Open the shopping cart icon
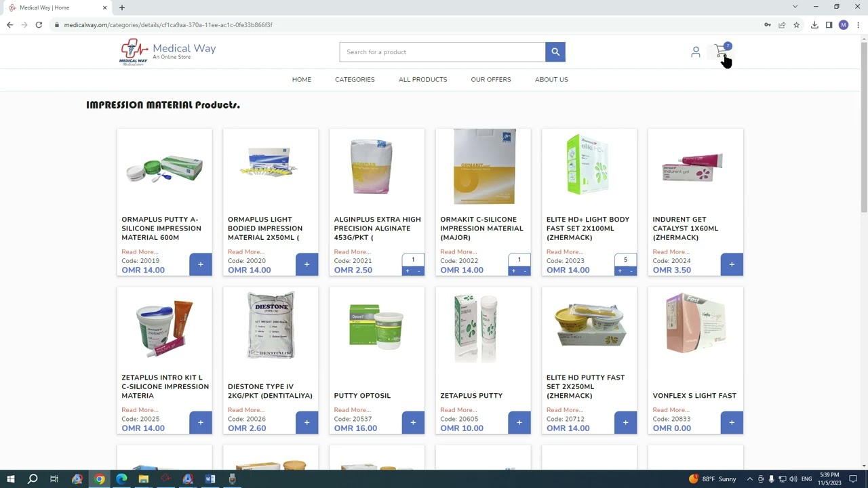Image resolution: width=868 pixels, height=488 pixels. pyautogui.click(x=722, y=51)
